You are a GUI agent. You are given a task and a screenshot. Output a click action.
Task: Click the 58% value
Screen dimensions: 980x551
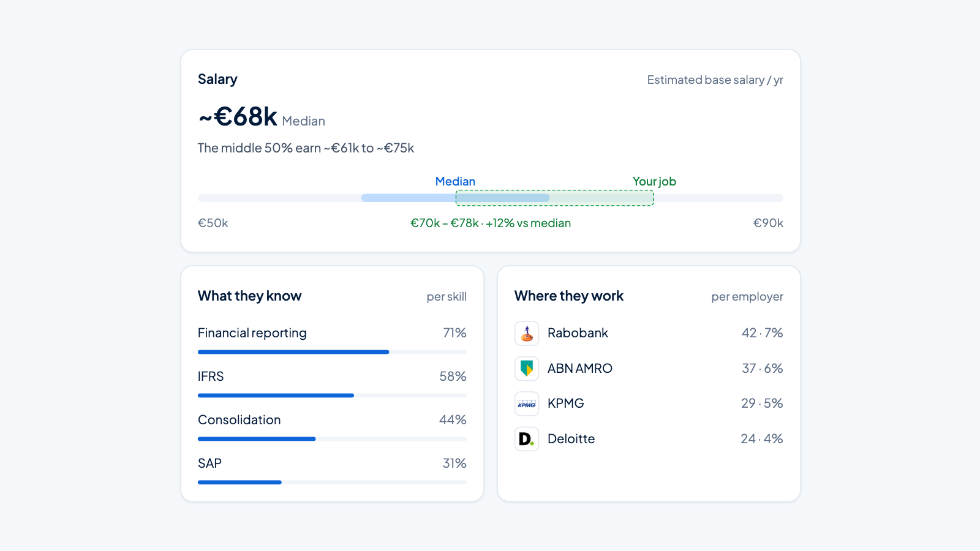[x=453, y=377]
